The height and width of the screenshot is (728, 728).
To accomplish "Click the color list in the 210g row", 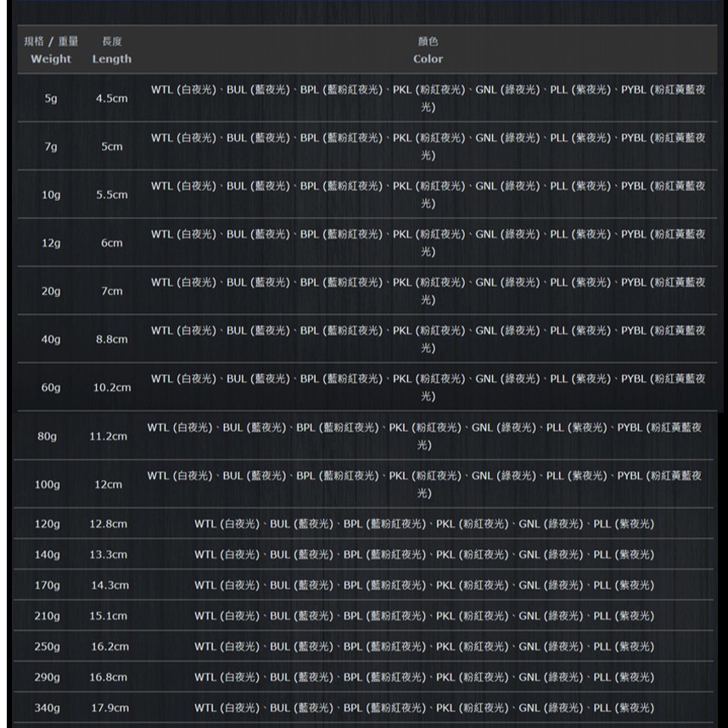I will (x=424, y=616).
